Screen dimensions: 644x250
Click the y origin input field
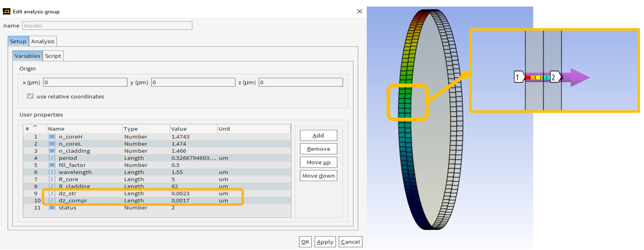[193, 82]
